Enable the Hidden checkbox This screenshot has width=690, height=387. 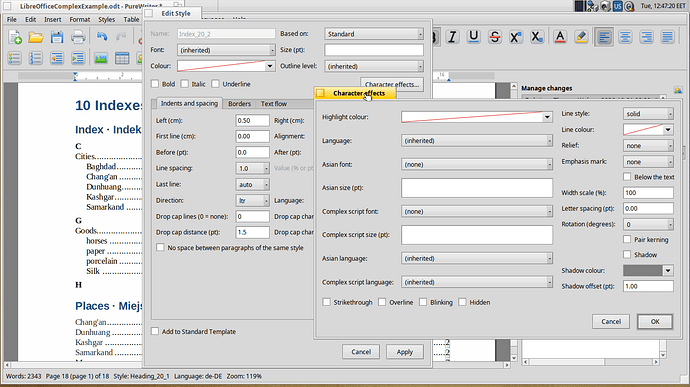point(462,302)
